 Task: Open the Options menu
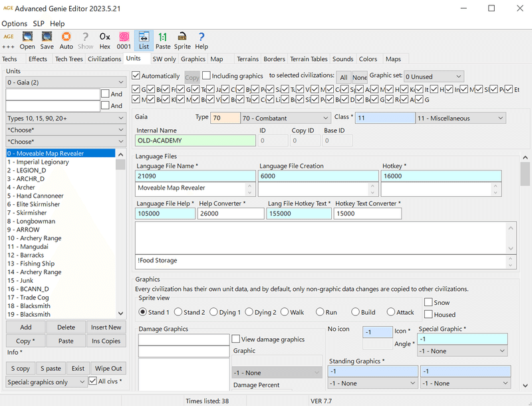(14, 23)
